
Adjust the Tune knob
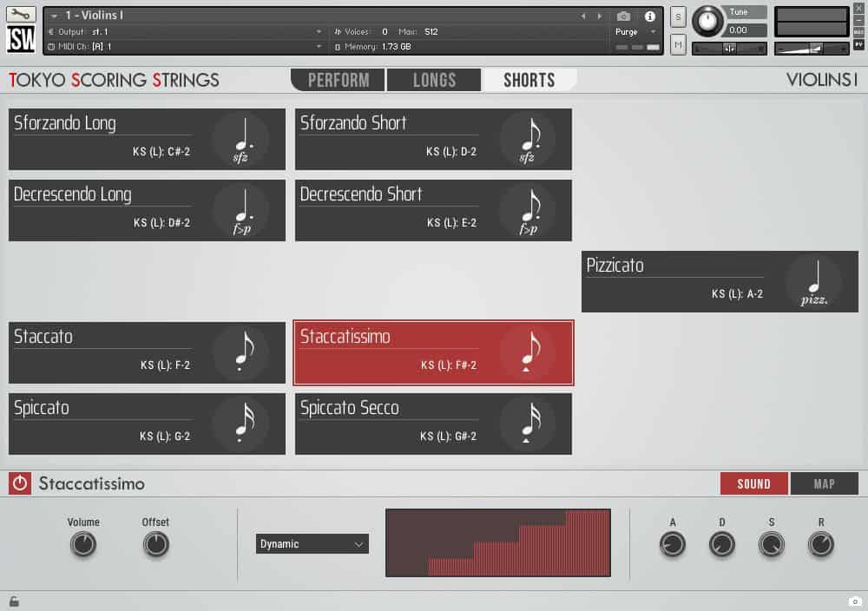pos(707,21)
